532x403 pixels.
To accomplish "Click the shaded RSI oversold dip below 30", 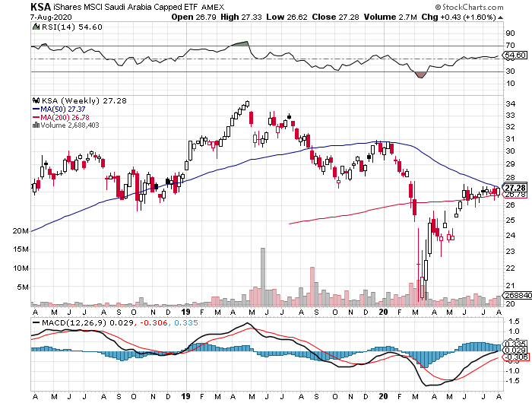I will tap(420, 75).
